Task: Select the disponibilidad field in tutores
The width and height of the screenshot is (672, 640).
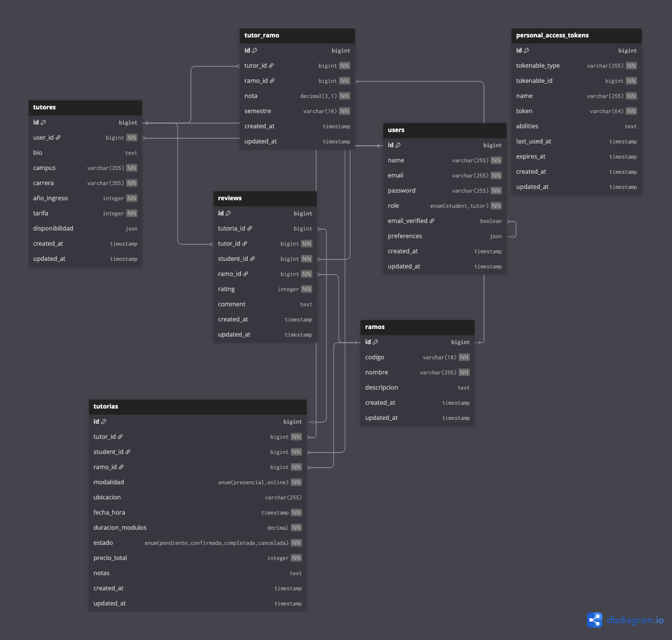Action: click(53, 229)
